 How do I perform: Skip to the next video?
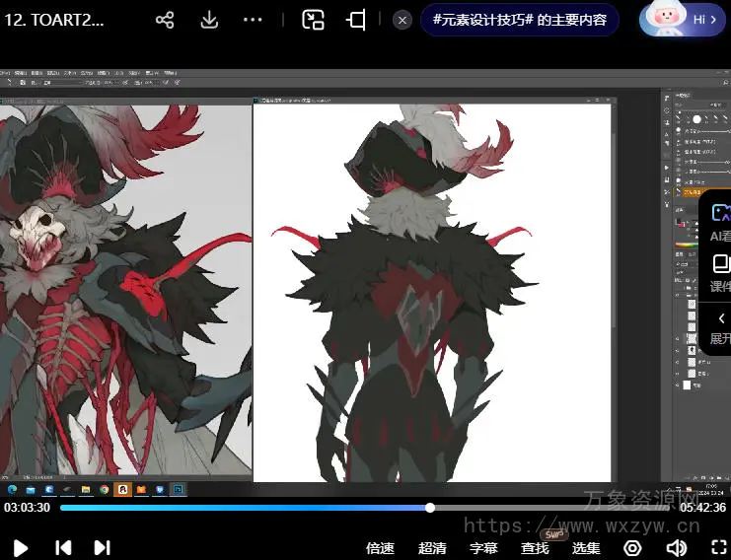102,547
